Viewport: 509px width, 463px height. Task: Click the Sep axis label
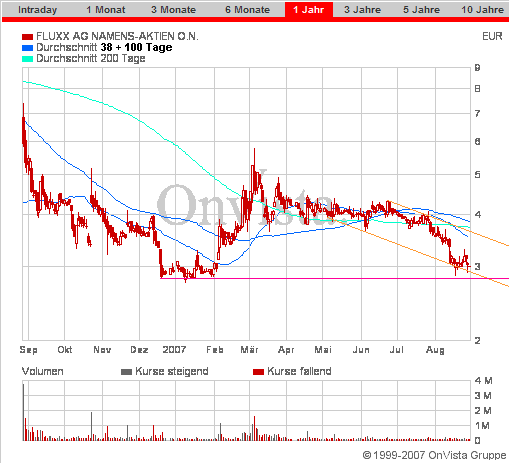coord(28,349)
